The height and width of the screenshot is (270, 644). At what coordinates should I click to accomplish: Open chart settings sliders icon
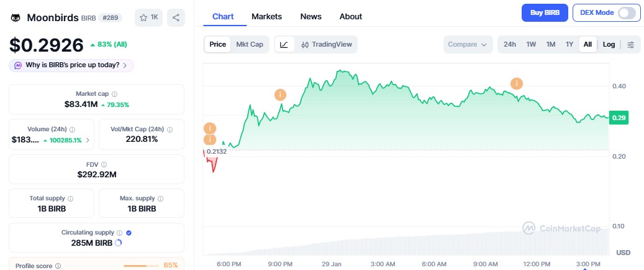[631, 45]
